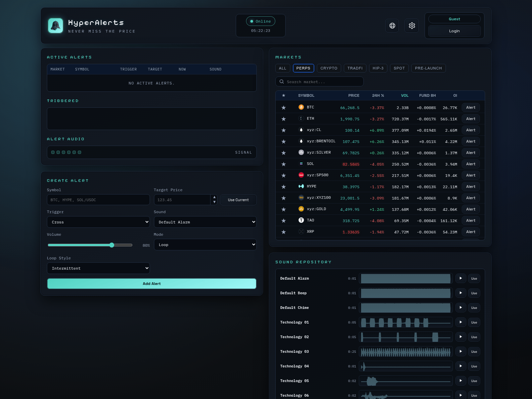
Task: Click the Symbol input field
Action: tap(98, 200)
